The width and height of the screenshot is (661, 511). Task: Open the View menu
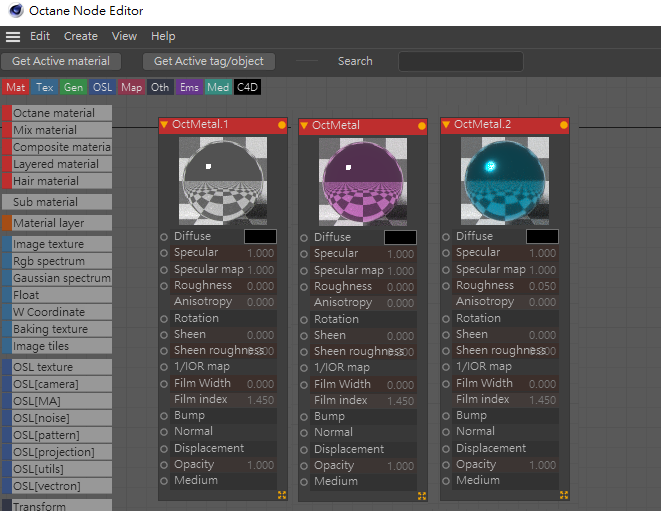point(124,36)
